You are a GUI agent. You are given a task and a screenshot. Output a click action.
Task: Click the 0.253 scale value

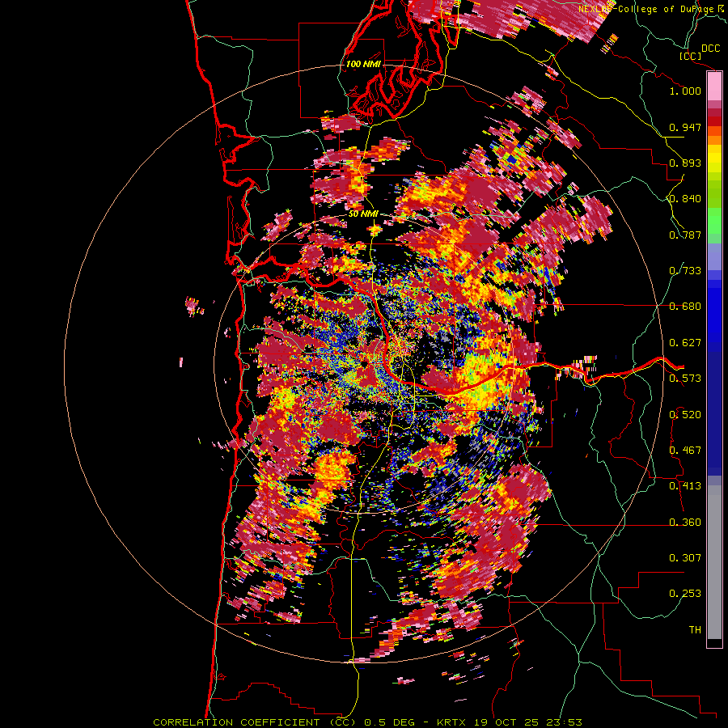click(x=685, y=594)
